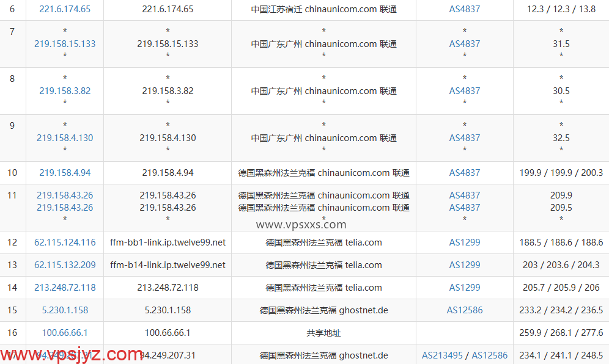Select latency 233.2 / 234.2 / 236.5
The width and height of the screenshot is (609, 364).
point(561,310)
